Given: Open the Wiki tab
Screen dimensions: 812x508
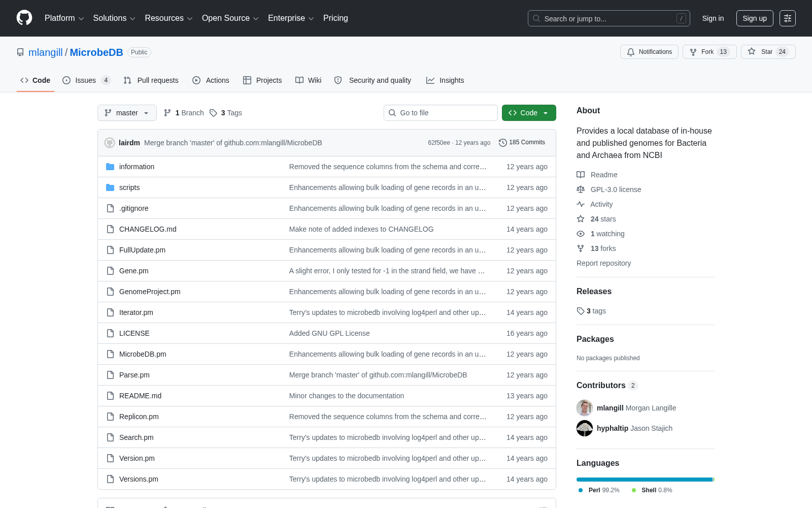Looking at the screenshot, I should (x=309, y=80).
